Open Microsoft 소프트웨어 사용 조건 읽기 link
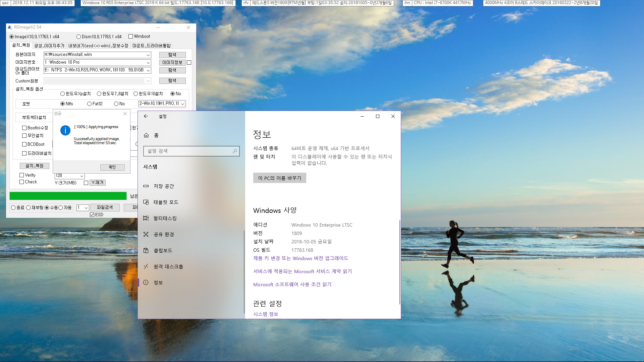This screenshot has width=644, height=362. pyautogui.click(x=292, y=285)
